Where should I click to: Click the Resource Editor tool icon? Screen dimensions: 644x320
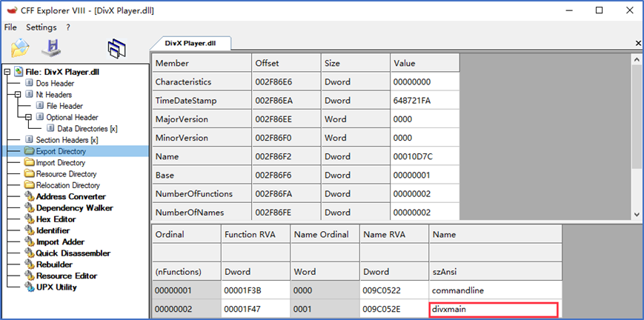point(29,276)
